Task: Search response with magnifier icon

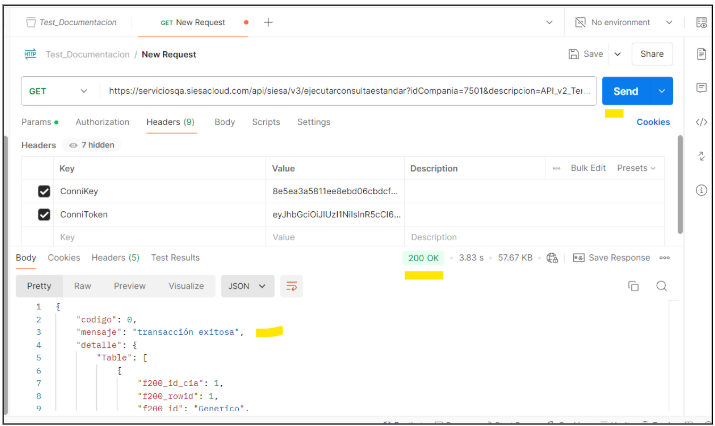Action: tap(661, 286)
